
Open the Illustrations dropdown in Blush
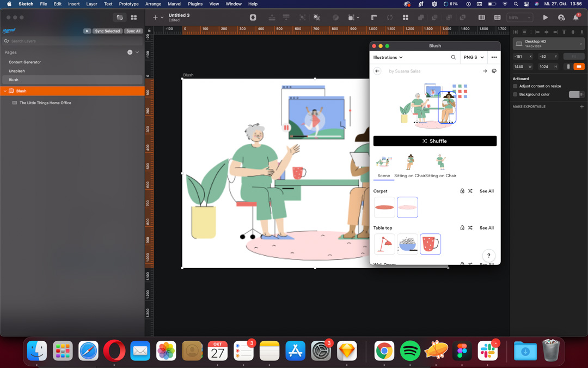pos(388,57)
